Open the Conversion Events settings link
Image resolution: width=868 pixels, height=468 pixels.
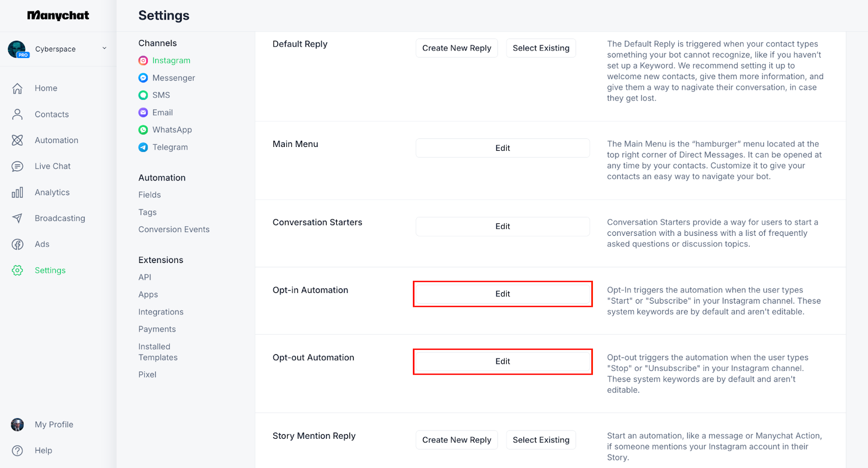[174, 229]
